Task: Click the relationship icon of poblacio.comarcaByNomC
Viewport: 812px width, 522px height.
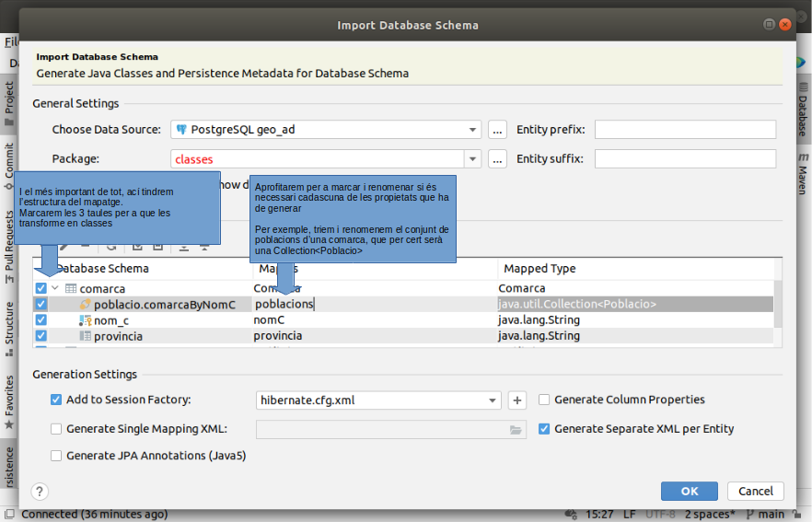Action: (85, 305)
